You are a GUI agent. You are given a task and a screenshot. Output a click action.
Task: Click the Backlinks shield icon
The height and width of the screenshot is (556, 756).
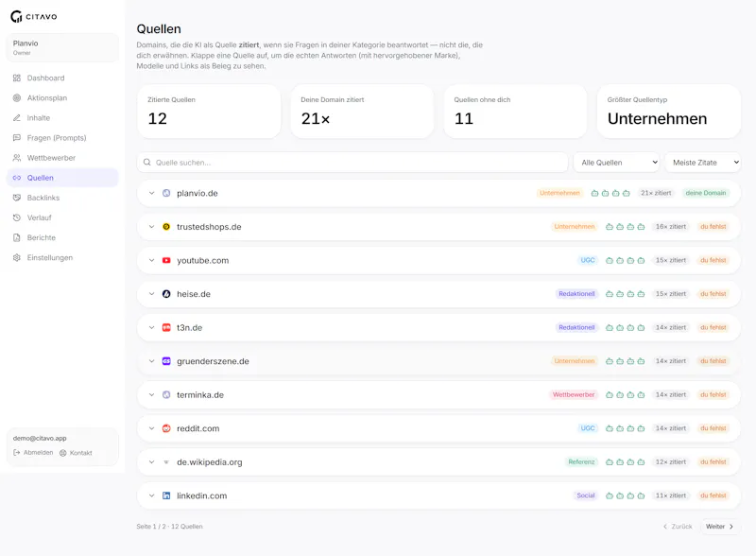17,198
